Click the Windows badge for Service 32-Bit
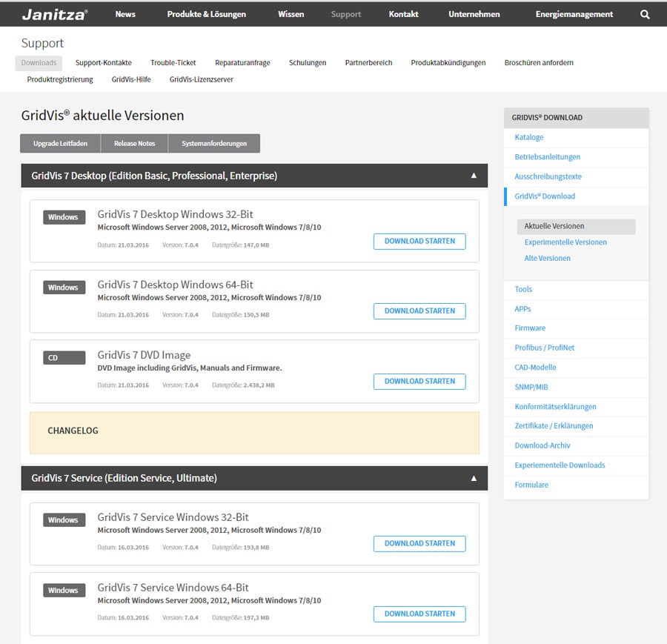The width and height of the screenshot is (667, 644). pos(64,519)
